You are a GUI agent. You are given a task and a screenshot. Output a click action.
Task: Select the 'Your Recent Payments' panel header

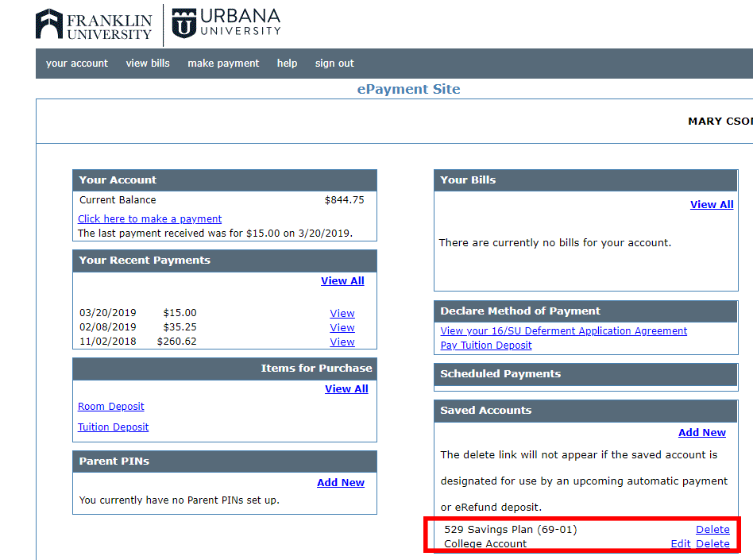[225, 261]
